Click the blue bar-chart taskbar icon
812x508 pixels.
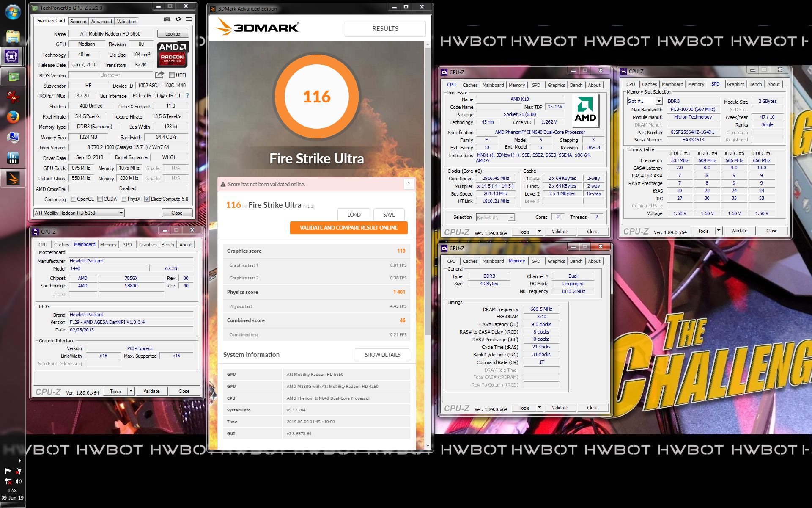(13, 158)
